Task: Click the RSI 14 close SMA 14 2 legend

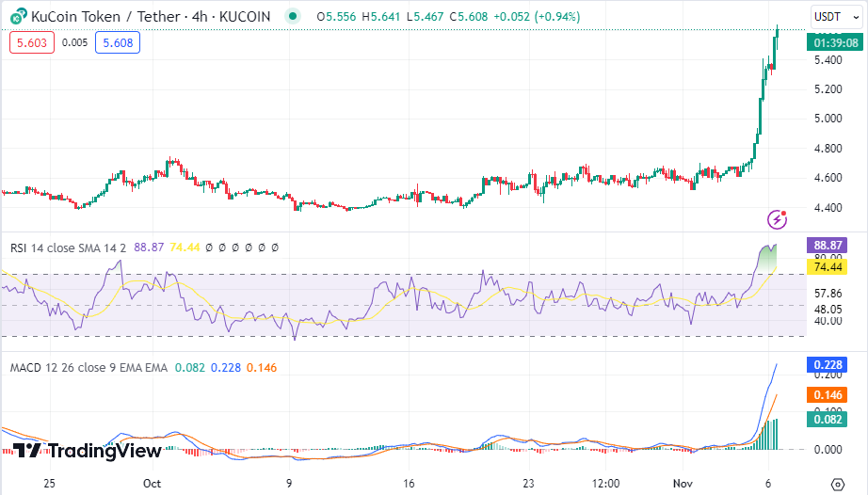Action: (68, 247)
